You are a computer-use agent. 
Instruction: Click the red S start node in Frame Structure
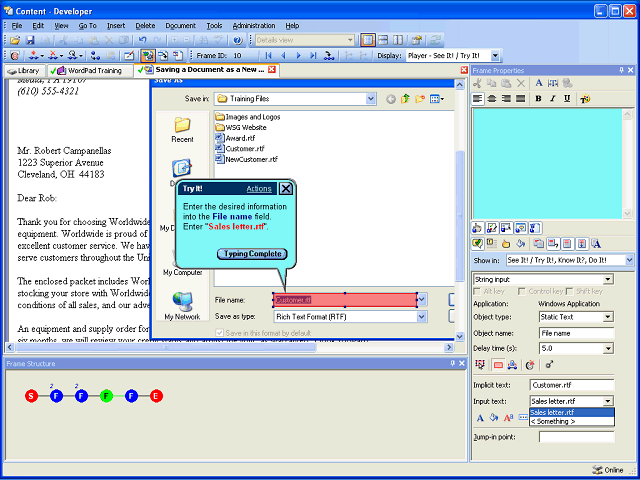click(x=31, y=396)
